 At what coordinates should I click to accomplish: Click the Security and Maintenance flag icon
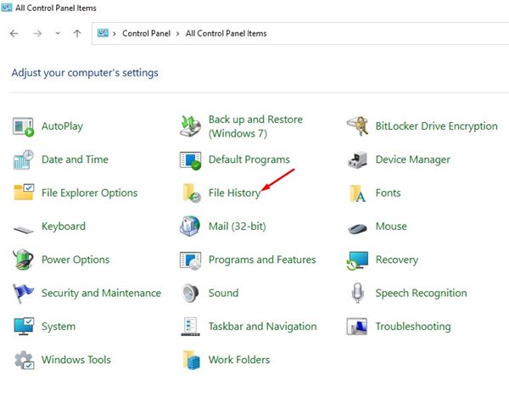point(23,293)
